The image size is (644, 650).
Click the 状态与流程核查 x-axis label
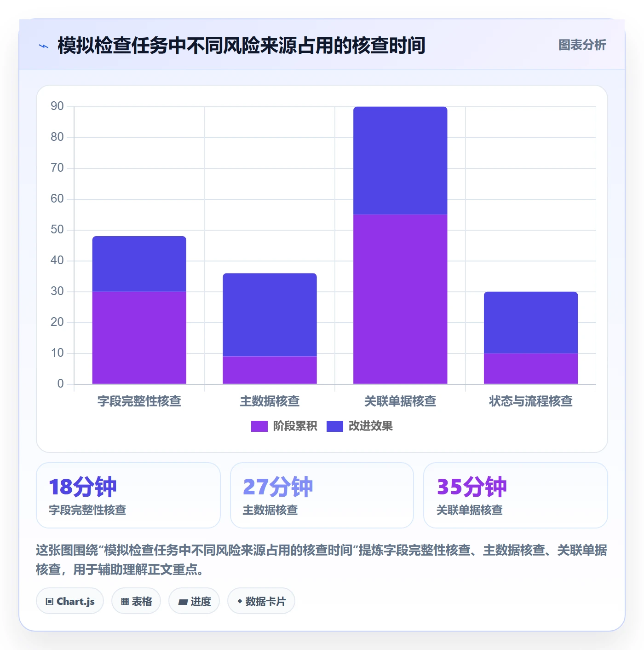click(531, 401)
